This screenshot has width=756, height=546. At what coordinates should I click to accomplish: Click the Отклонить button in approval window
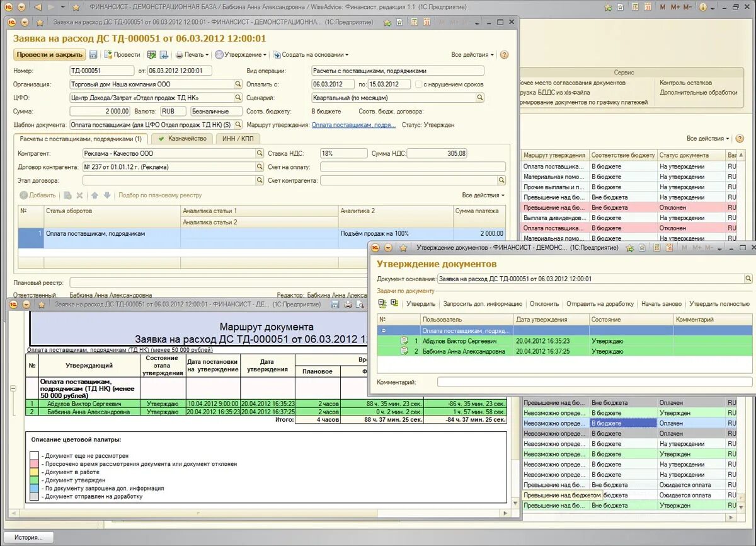[x=544, y=304]
